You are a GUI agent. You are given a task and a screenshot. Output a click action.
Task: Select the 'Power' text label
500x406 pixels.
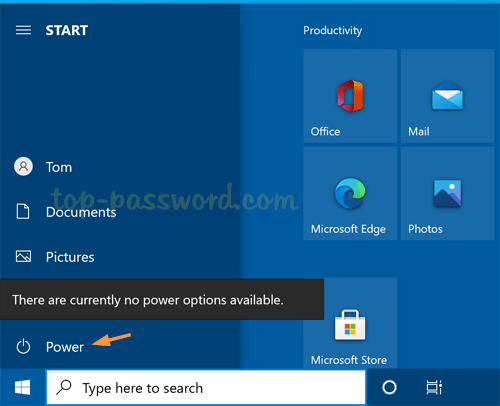(65, 347)
